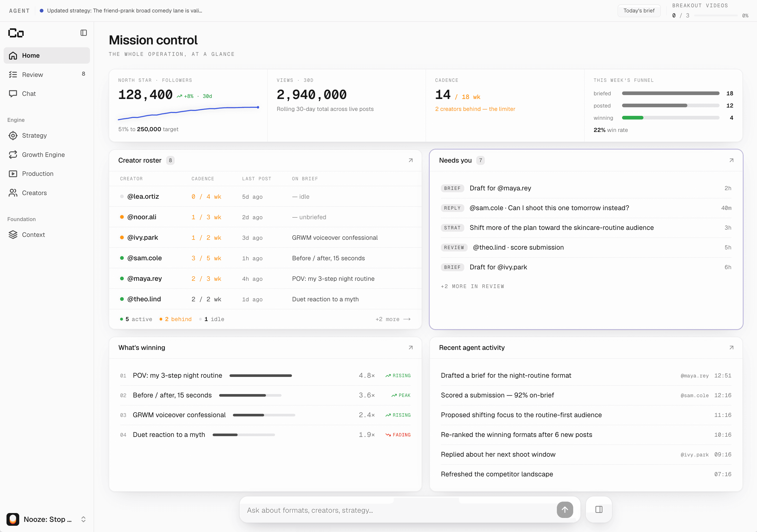Click the agent status message in top bar
The width and height of the screenshot is (757, 532).
pyautogui.click(x=125, y=11)
